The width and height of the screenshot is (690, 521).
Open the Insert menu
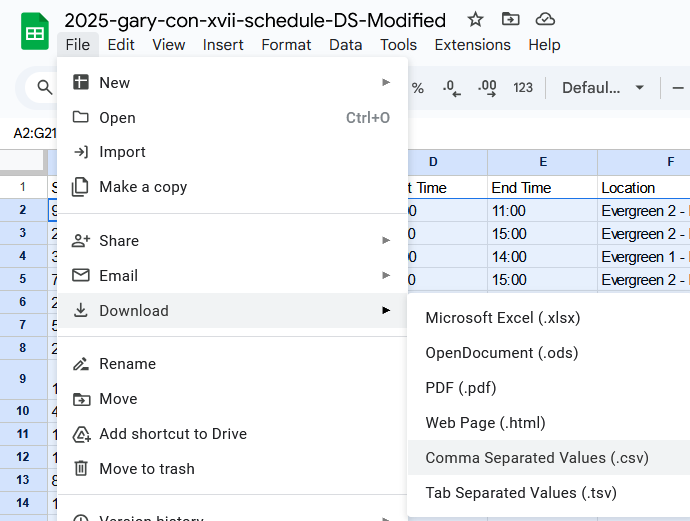tap(223, 45)
